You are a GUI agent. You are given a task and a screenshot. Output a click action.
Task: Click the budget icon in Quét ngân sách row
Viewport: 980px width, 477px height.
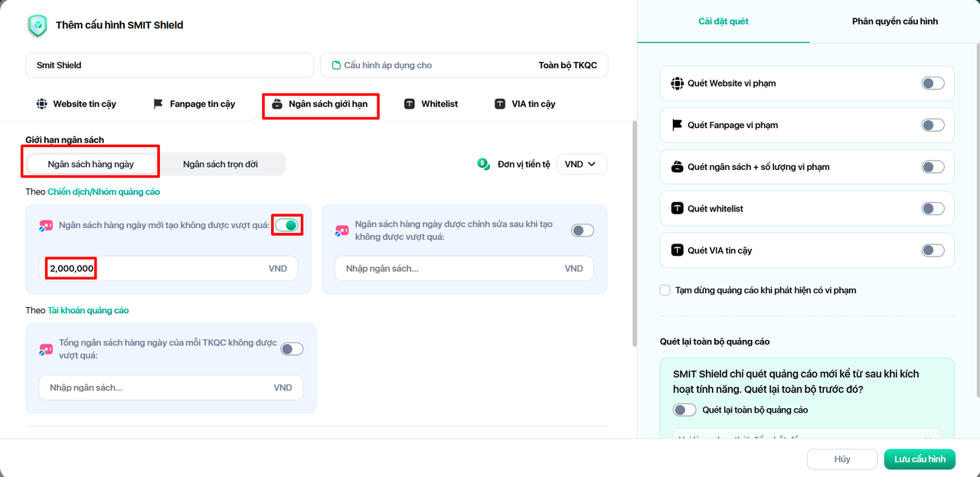[677, 167]
